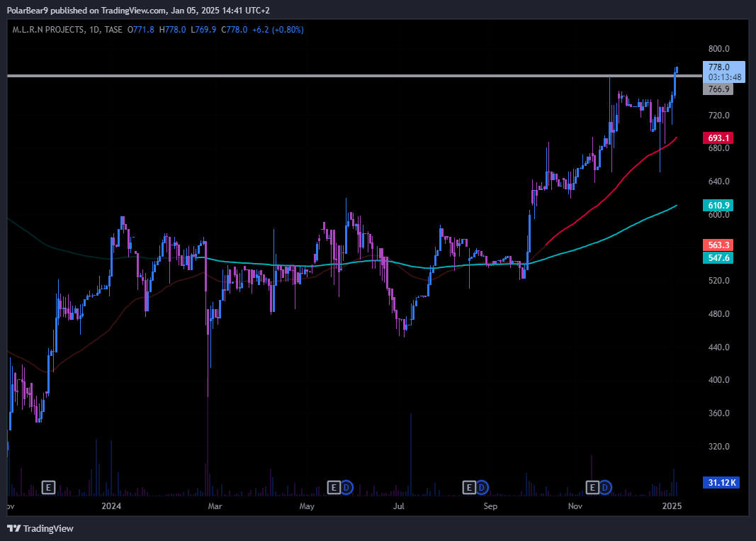756x541 pixels.
Task: Click the dividend D marker before Sep
Action: [x=482, y=487]
